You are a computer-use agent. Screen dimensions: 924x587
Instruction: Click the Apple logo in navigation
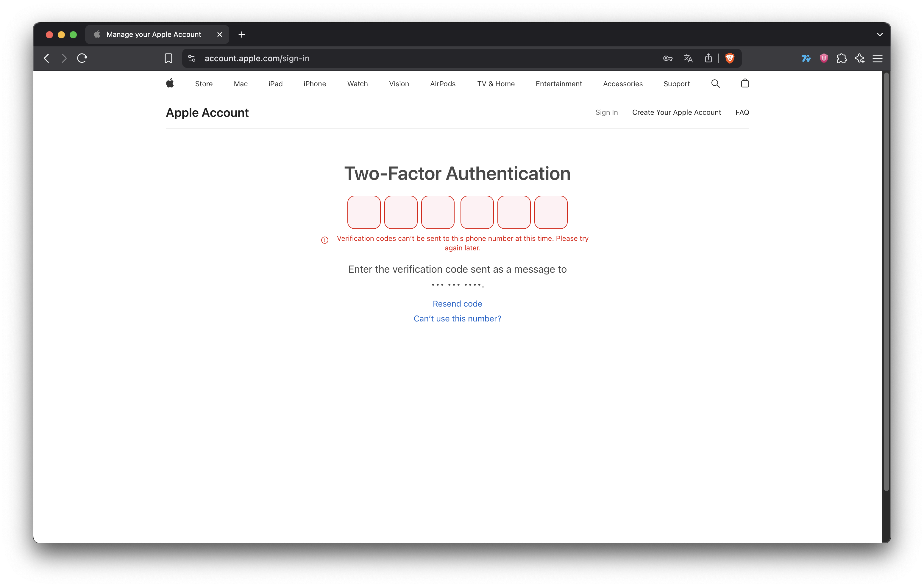pyautogui.click(x=170, y=84)
